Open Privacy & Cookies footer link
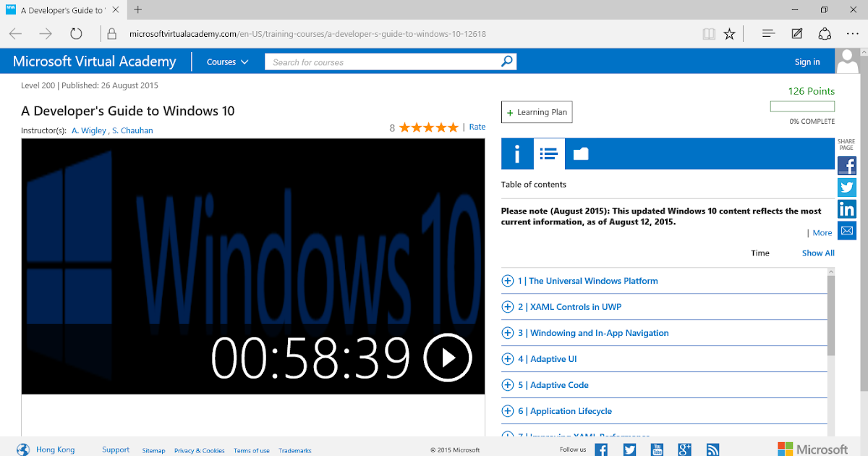The width and height of the screenshot is (868, 456). coord(200,450)
